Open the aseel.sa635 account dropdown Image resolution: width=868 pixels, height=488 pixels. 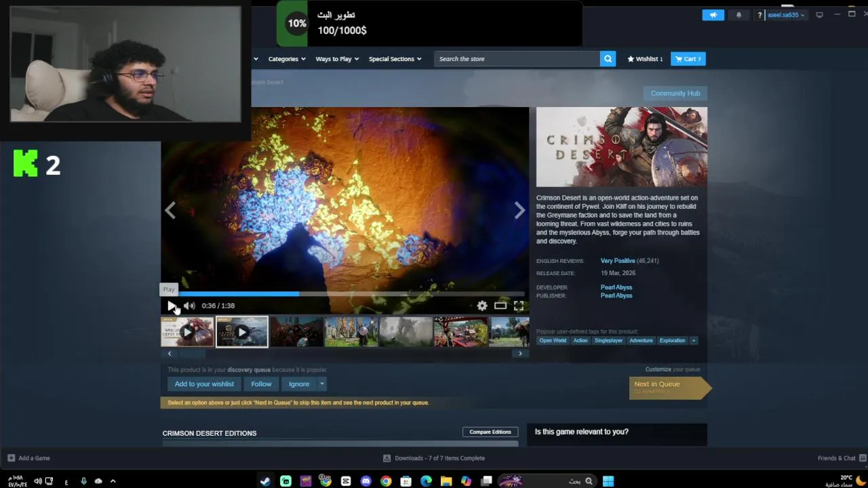tap(786, 15)
